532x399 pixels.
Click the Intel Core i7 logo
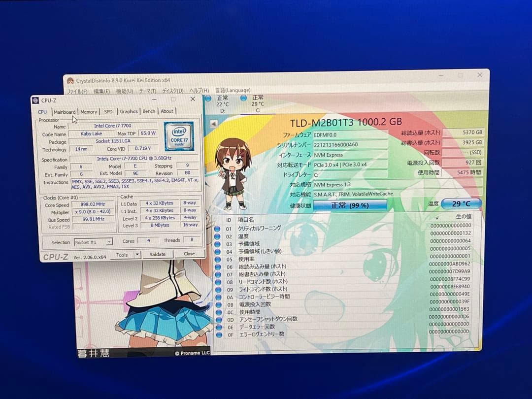[179, 136]
